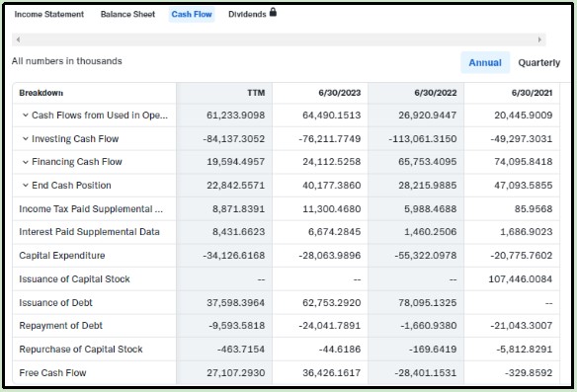
Task: Click the lock icon beside Dividends
Action: [273, 13]
